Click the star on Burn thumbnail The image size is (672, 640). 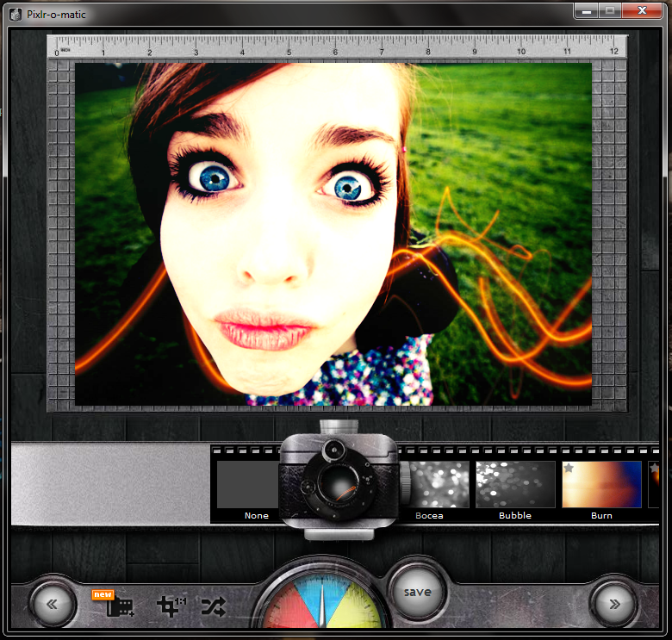[569, 468]
